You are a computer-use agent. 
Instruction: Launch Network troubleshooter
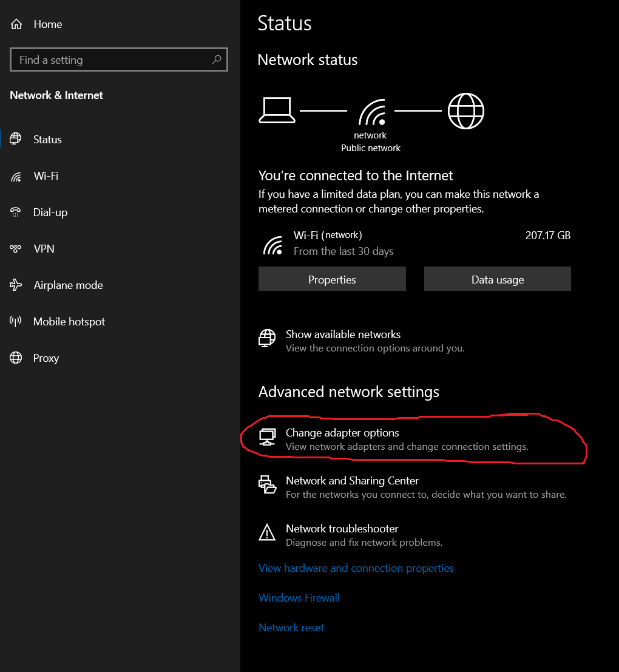pyautogui.click(x=350, y=535)
